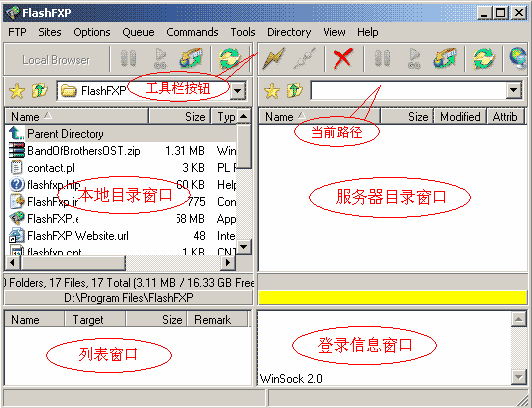
Task: Click the local list scroll down arrow
Action: pos(244,247)
